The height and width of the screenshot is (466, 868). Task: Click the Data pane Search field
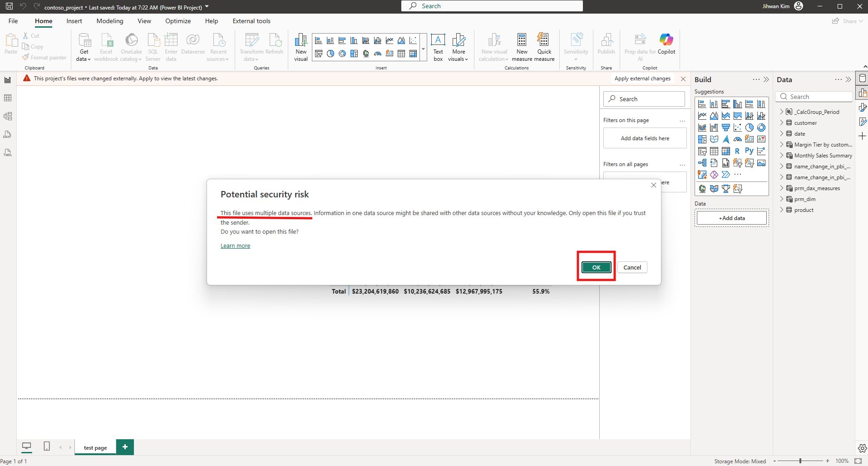point(814,97)
